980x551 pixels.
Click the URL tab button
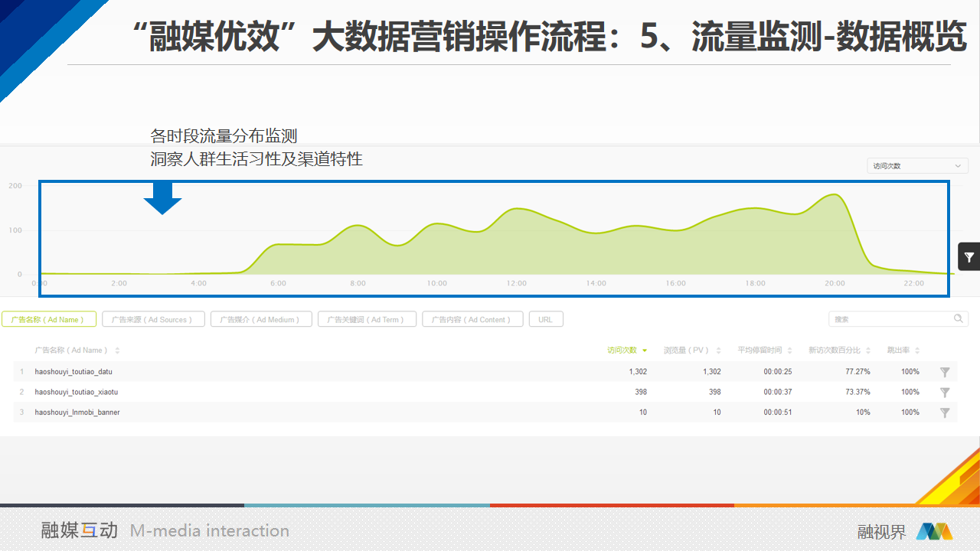click(x=546, y=319)
